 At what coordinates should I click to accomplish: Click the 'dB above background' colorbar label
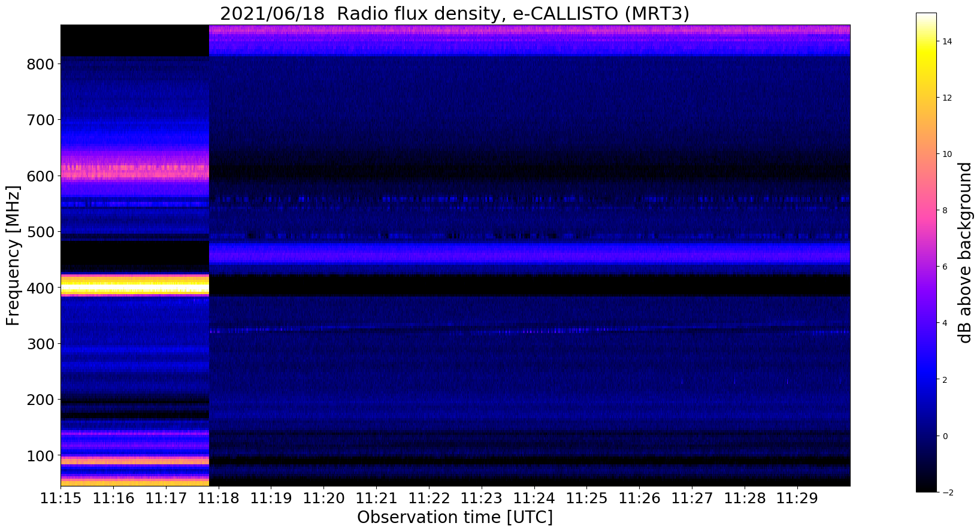coord(964,252)
